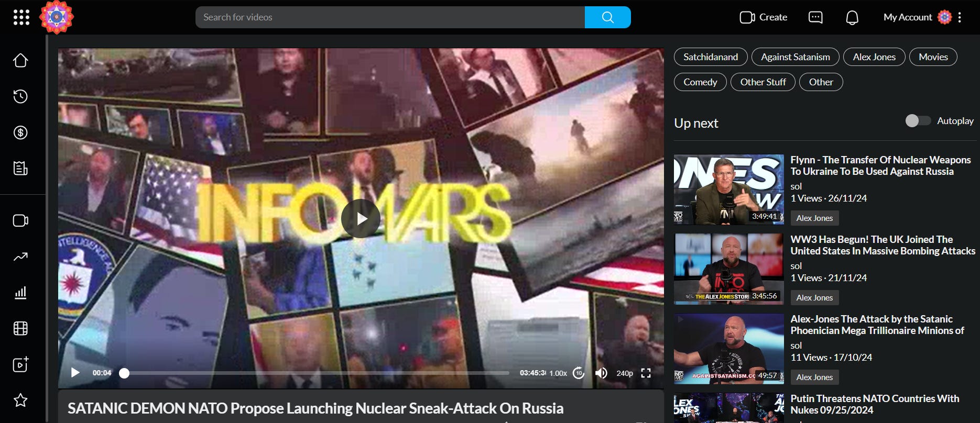The height and width of the screenshot is (423, 980).
Task: Click the large center play button
Action: (x=361, y=219)
